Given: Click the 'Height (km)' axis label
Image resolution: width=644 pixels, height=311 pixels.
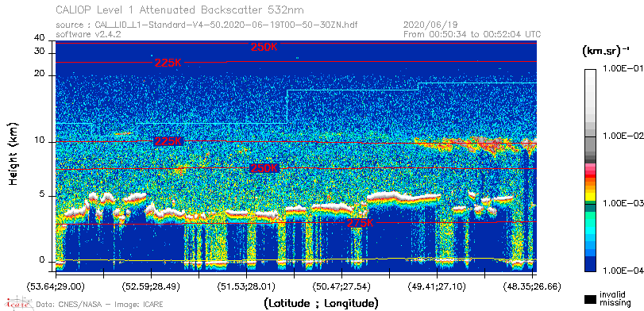Looking at the screenshot, I should 13,153.
